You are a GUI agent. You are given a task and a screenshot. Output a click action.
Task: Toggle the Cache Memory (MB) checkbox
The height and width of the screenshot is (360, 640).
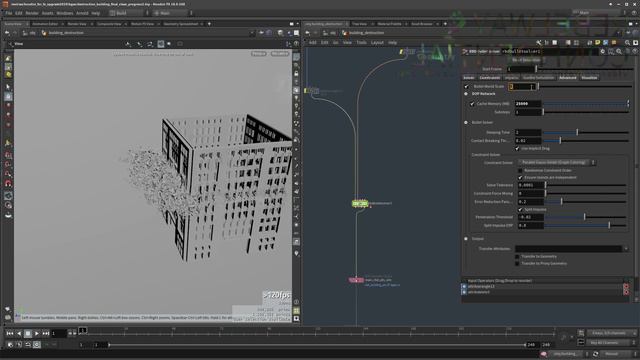(472, 104)
